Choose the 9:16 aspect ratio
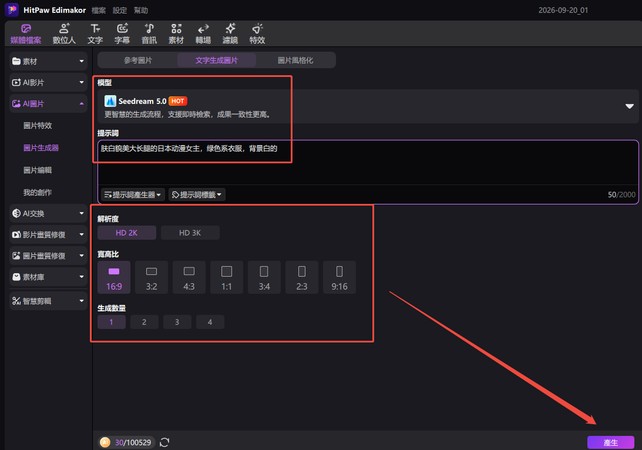Image resolution: width=642 pixels, height=450 pixels. [339, 277]
